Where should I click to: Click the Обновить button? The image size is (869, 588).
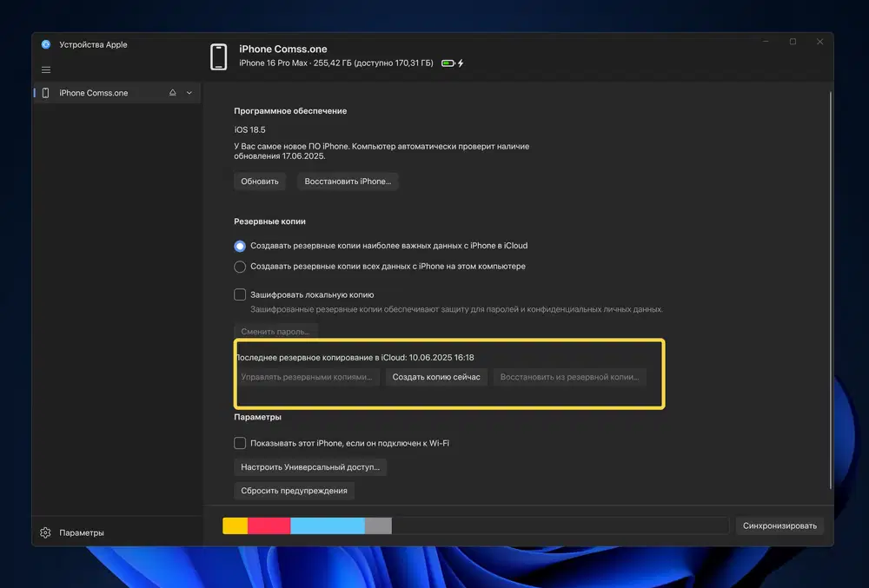pyautogui.click(x=259, y=182)
